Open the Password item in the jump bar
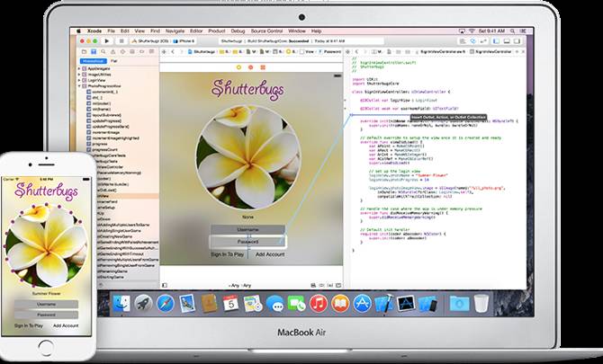This screenshot has width=603, height=364. coord(329,51)
